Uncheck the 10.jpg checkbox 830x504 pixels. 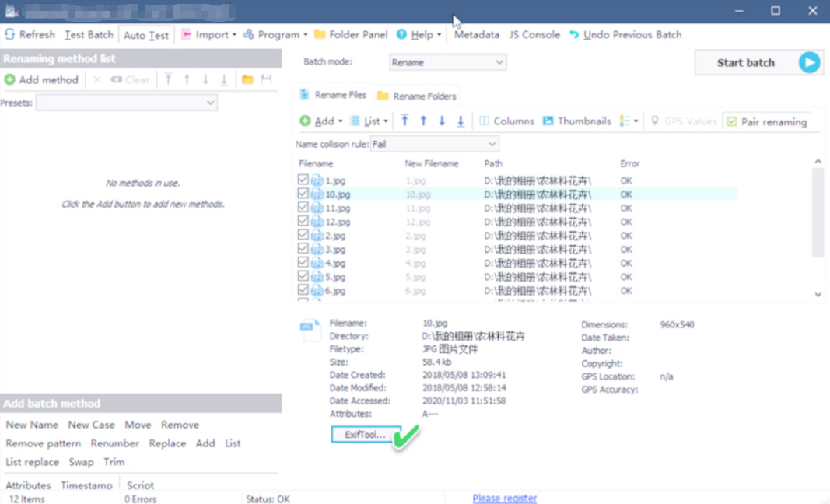[x=303, y=193]
